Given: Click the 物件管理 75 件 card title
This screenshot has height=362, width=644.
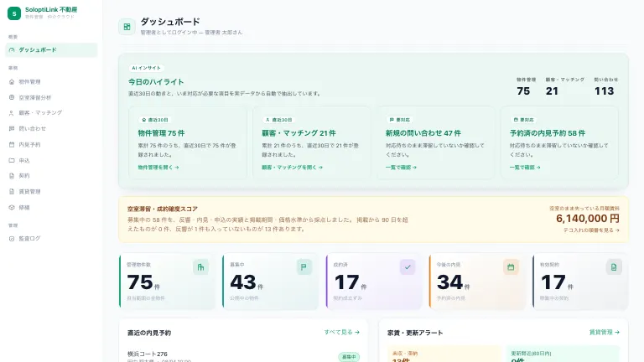Looking at the screenshot, I should (x=161, y=133).
